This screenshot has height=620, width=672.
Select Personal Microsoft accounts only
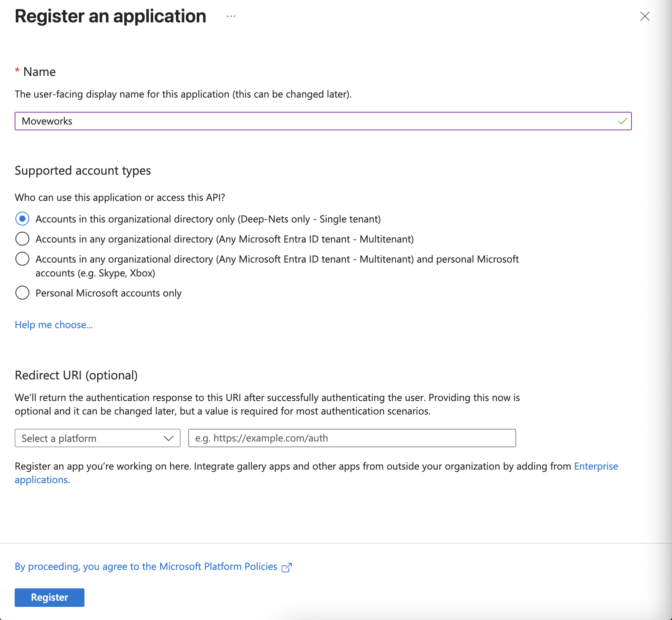click(x=22, y=293)
